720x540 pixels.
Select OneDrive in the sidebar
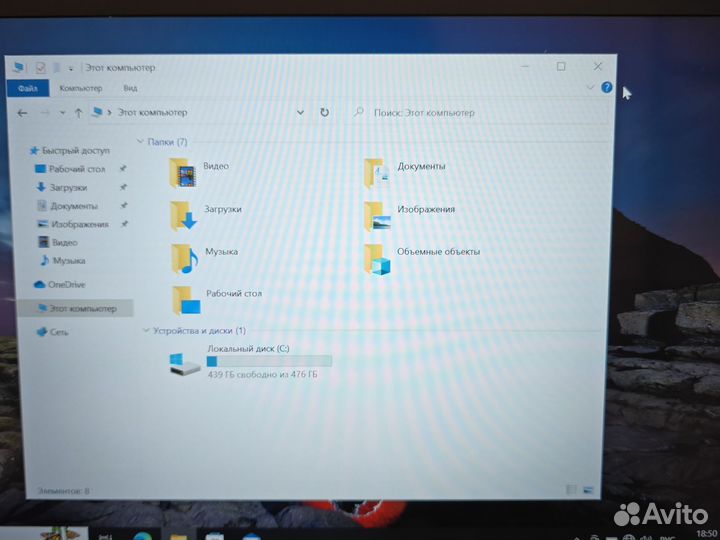pos(60,285)
